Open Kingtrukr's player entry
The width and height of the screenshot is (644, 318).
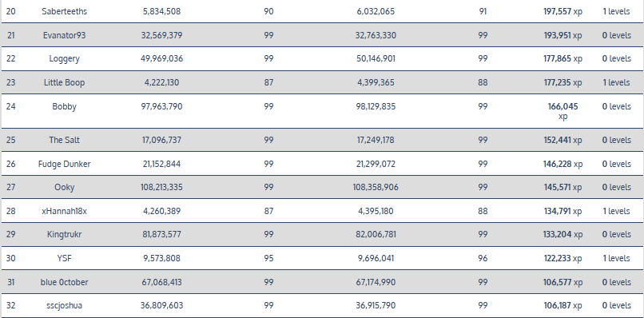click(65, 235)
